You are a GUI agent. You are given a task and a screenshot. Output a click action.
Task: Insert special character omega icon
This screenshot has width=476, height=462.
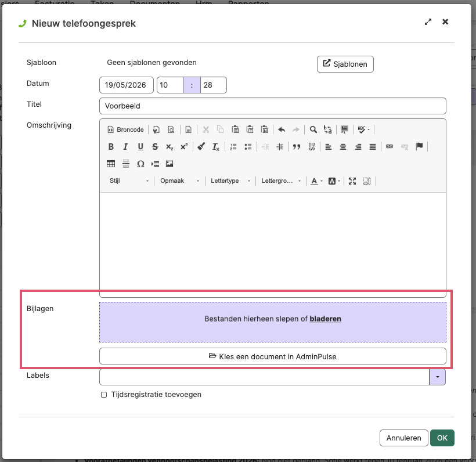click(x=140, y=164)
